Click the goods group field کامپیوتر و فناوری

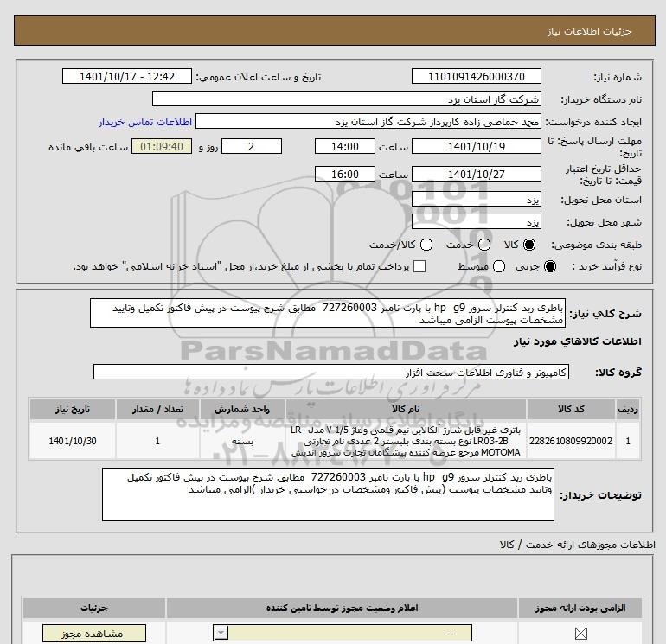(331, 372)
